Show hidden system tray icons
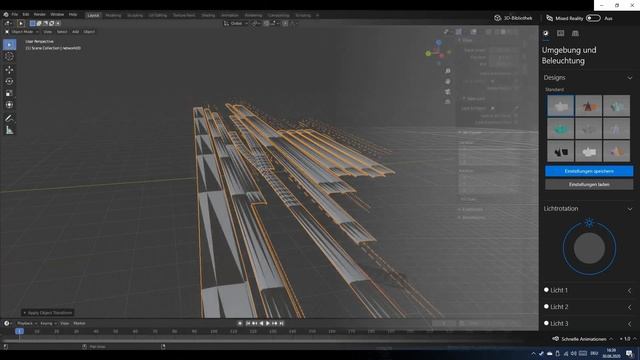 [533, 353]
